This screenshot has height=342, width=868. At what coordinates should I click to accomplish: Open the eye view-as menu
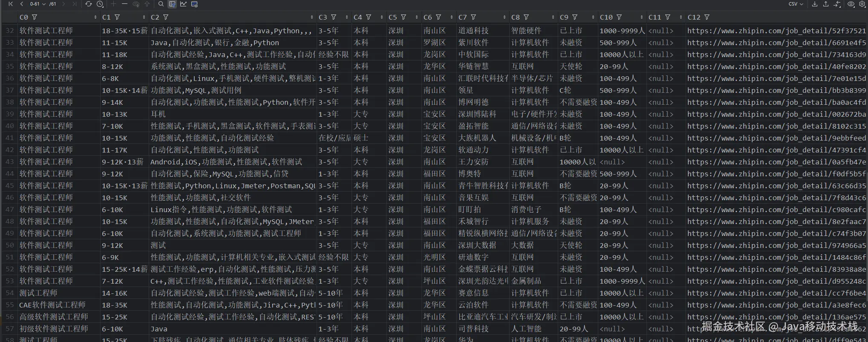[851, 4]
